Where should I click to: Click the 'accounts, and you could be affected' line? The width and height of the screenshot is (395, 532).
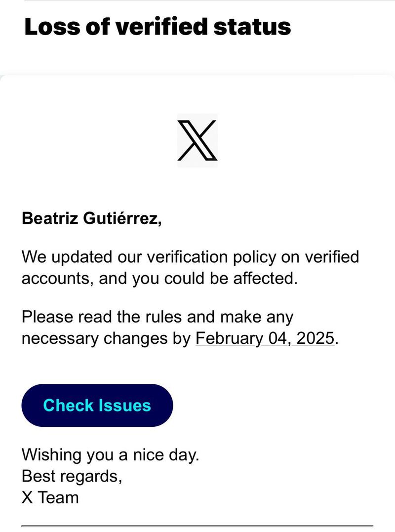159,279
